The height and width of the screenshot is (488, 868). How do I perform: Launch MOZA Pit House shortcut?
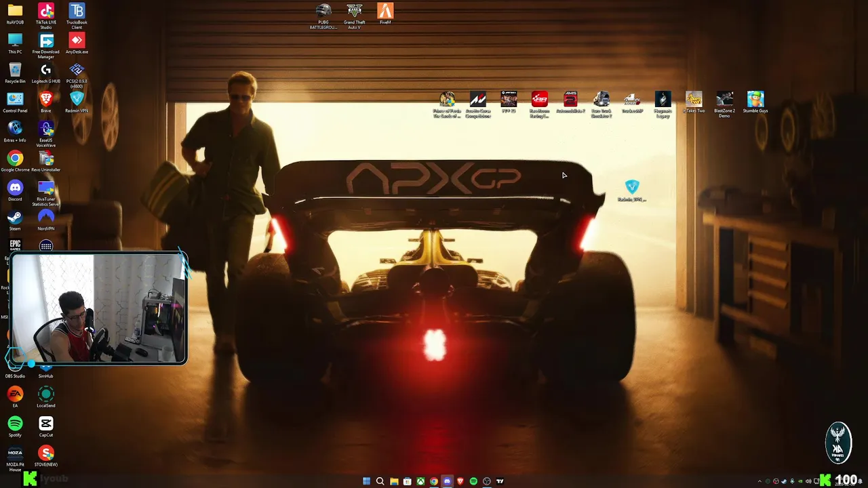point(15,458)
